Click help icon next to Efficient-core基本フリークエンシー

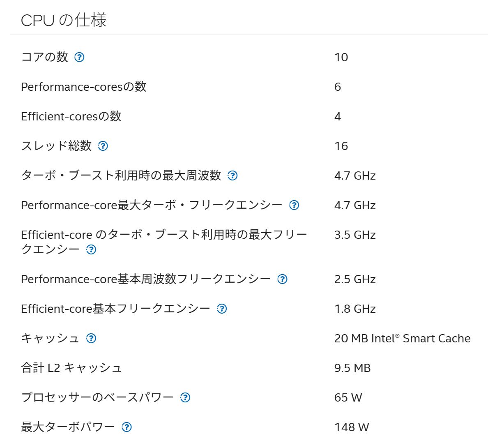[x=222, y=309]
